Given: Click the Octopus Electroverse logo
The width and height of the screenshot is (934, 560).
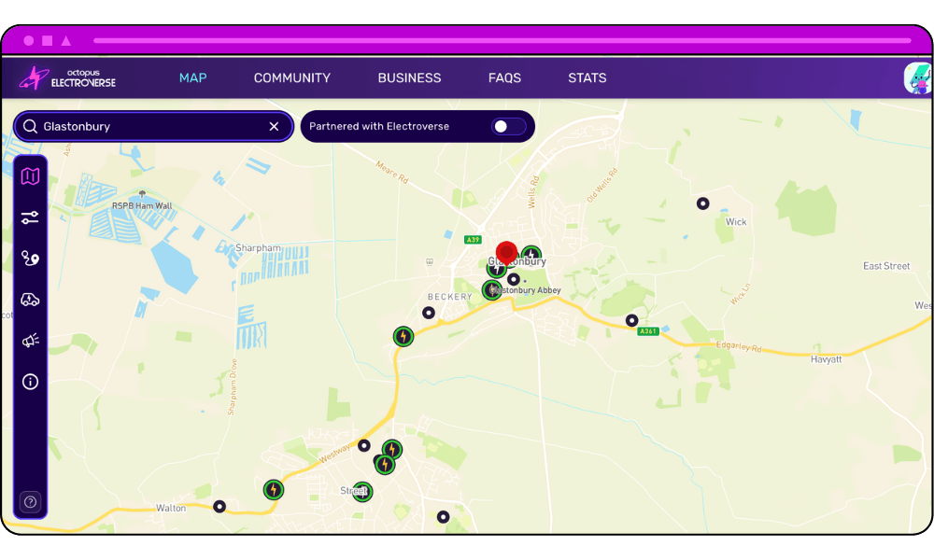Looking at the screenshot, I should tap(69, 77).
